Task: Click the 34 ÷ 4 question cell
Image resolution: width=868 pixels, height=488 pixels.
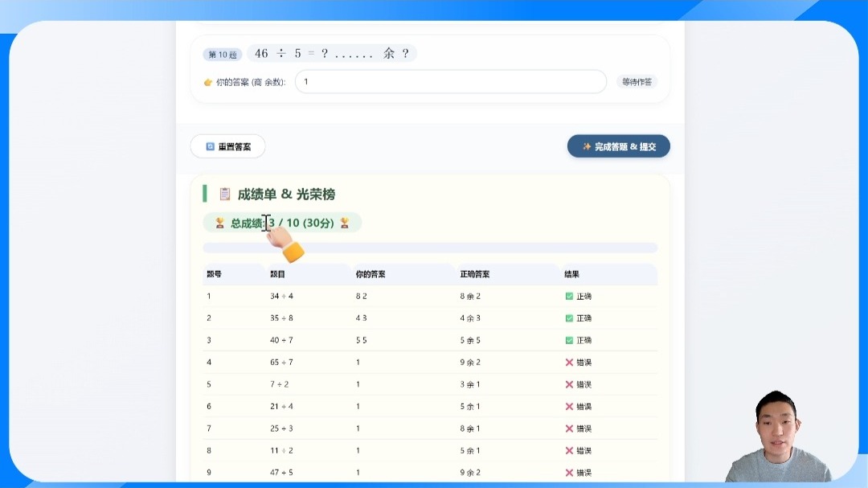Action: pos(282,297)
